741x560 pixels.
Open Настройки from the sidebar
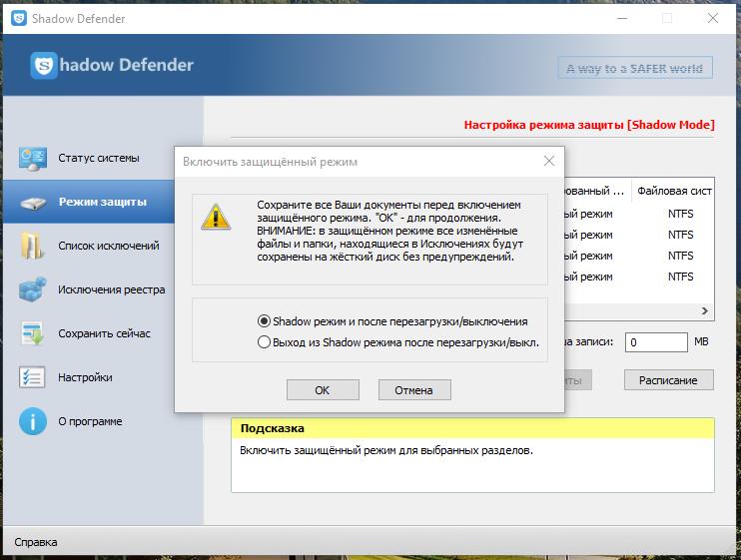[85, 377]
